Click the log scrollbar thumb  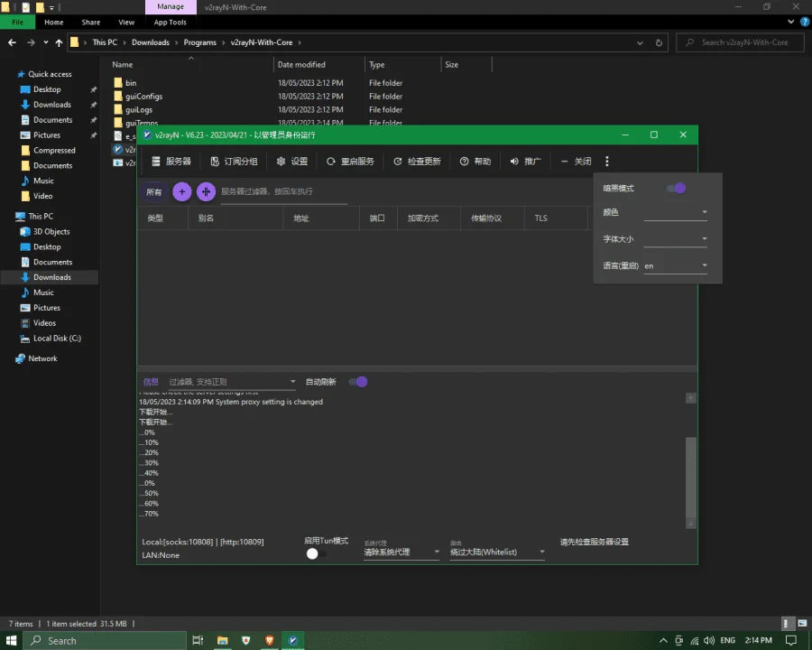691,477
